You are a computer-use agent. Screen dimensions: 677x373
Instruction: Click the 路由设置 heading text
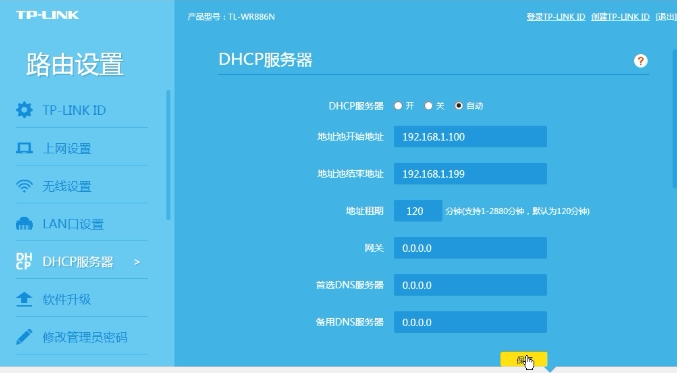(75, 65)
